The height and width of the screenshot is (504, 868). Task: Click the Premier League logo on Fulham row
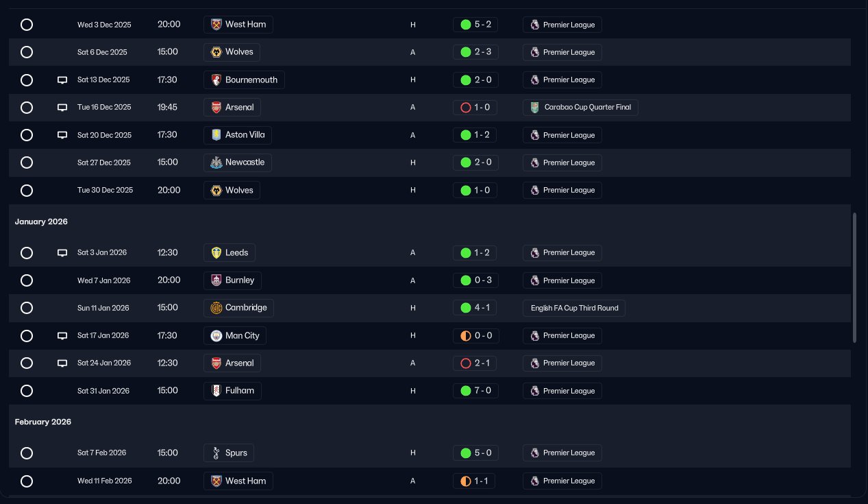click(535, 391)
